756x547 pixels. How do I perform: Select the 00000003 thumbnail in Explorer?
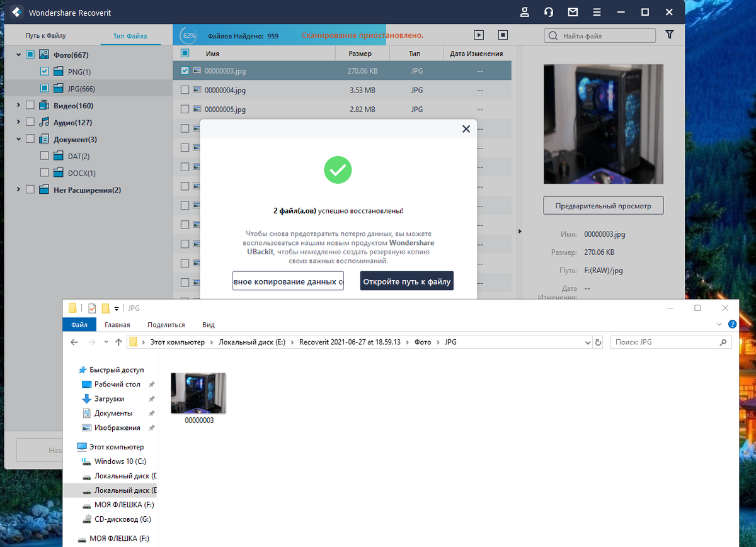pyautogui.click(x=199, y=398)
